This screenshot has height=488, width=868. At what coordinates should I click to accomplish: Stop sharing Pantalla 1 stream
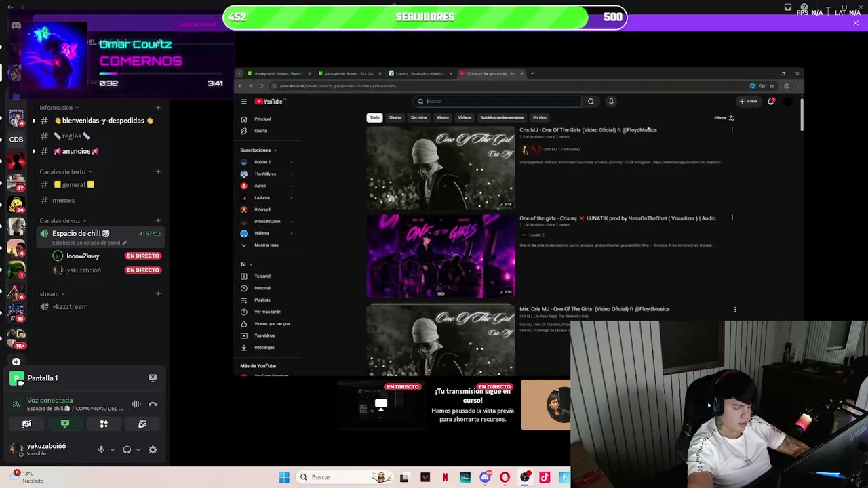[x=153, y=378]
